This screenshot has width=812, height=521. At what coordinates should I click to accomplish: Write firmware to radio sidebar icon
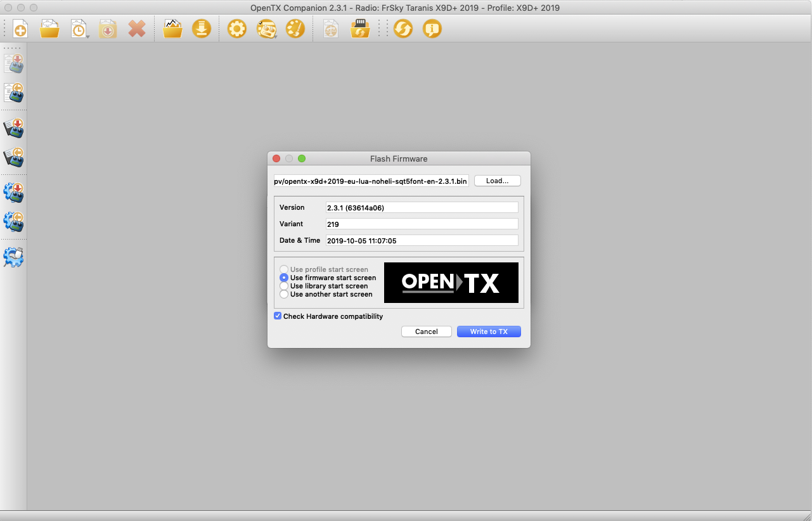(14, 193)
